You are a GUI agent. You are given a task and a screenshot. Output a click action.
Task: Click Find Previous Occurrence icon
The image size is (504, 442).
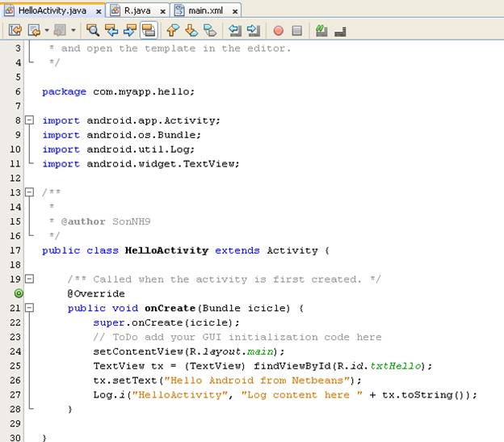coord(111,30)
